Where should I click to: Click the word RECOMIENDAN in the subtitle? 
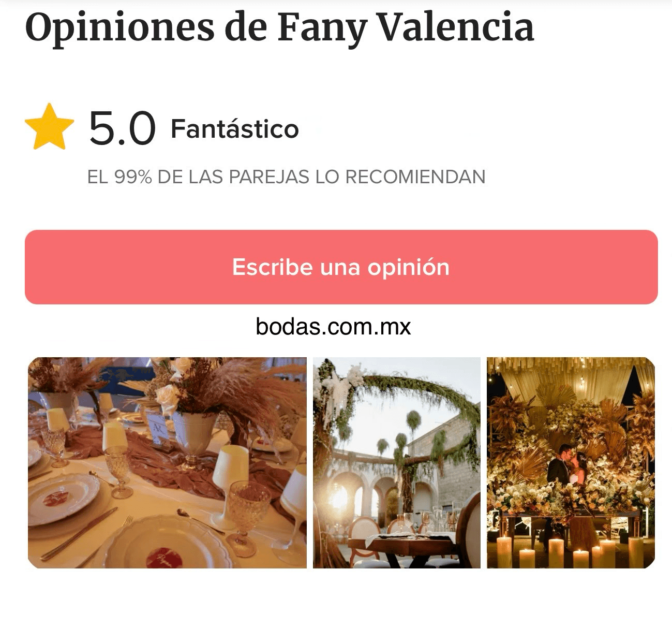pyautogui.click(x=415, y=177)
